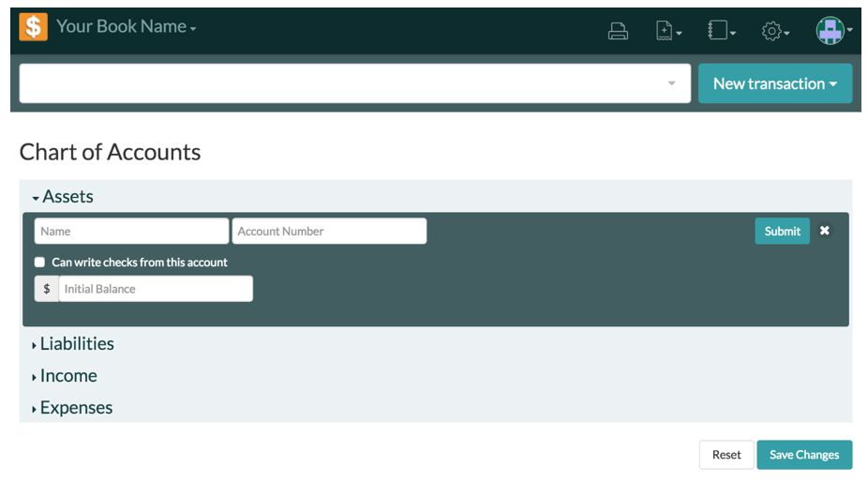Open the account search combo box
Viewport: 868px width, 482px height.
click(x=355, y=83)
